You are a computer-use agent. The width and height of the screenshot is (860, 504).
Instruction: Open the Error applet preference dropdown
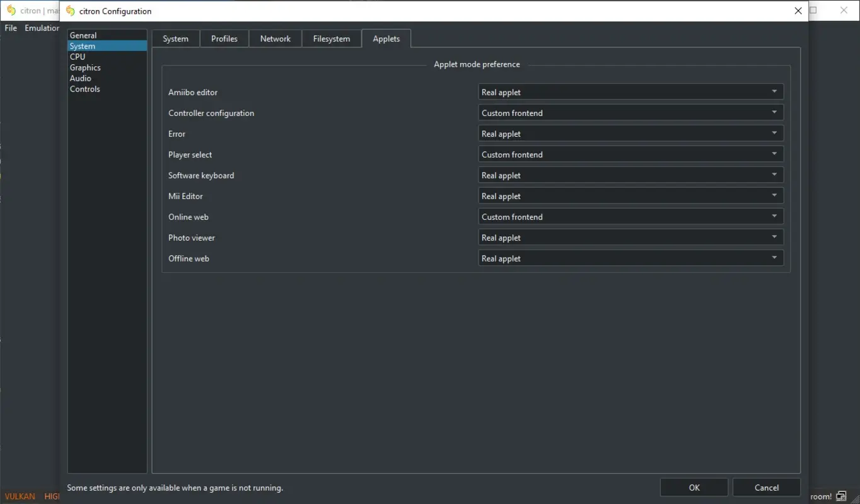(x=630, y=133)
